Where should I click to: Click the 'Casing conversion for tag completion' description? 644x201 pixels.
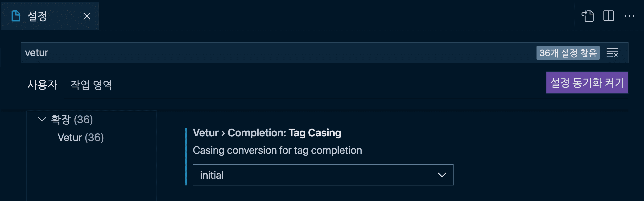277,150
